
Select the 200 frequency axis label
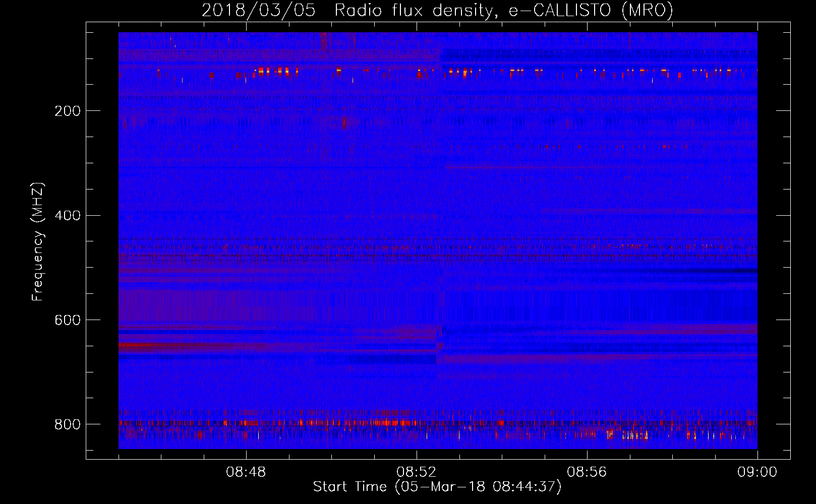point(68,111)
